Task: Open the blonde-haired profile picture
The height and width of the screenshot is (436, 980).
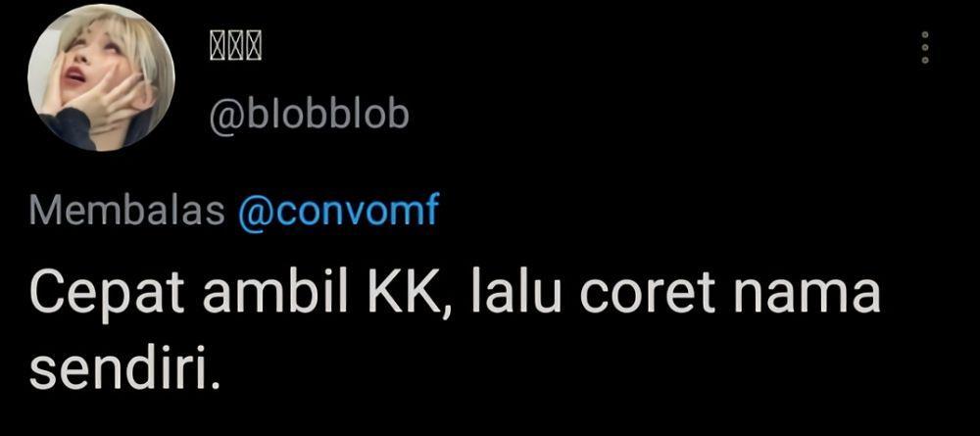Action: [101, 77]
